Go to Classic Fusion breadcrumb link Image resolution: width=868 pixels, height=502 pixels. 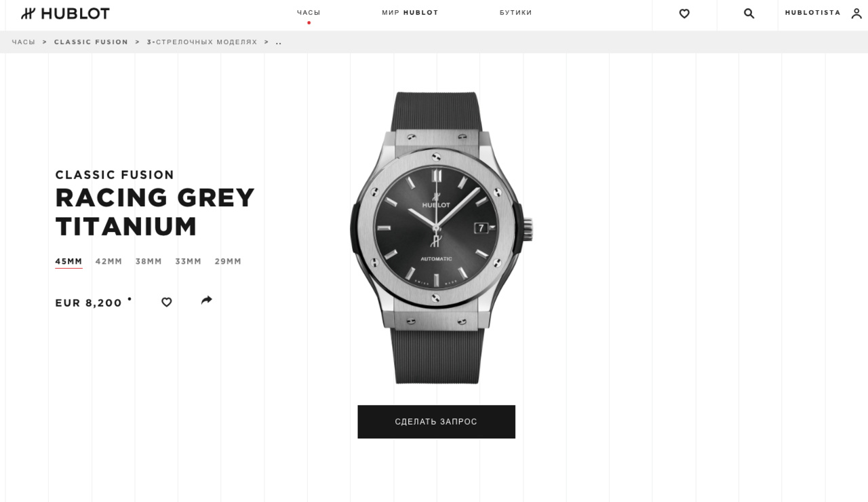[x=91, y=42]
